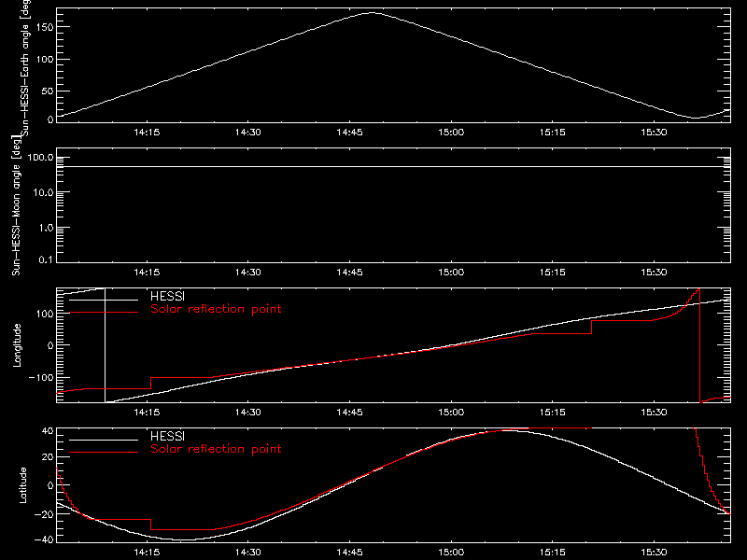Click 15:30 time label under Earth angle plot

[655, 132]
